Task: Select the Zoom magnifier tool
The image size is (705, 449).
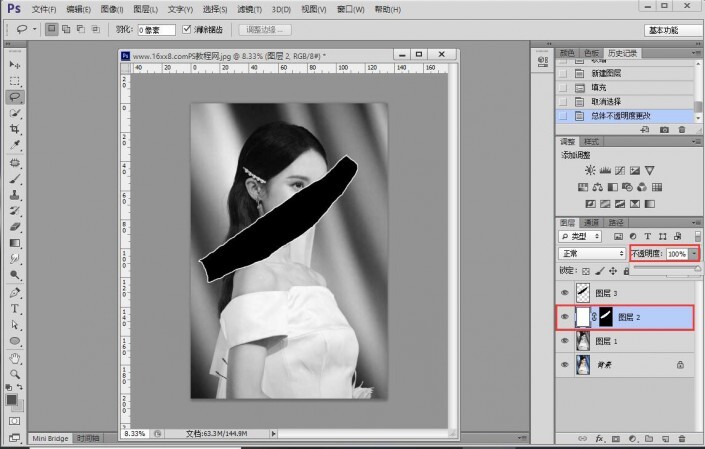Action: pyautogui.click(x=15, y=373)
